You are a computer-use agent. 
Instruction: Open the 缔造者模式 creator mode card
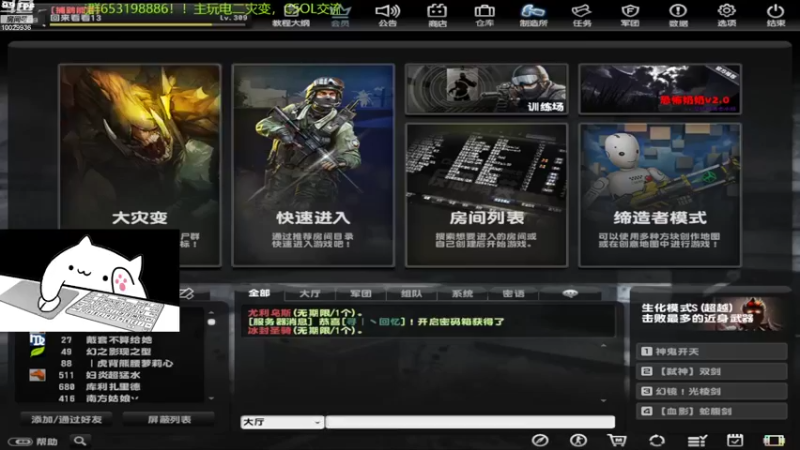coord(660,195)
